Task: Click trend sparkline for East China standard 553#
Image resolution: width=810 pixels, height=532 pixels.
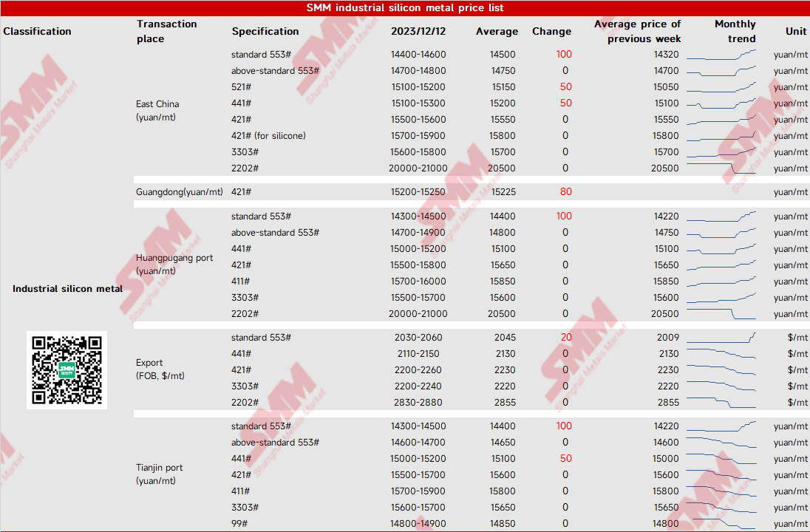Action: pos(721,55)
